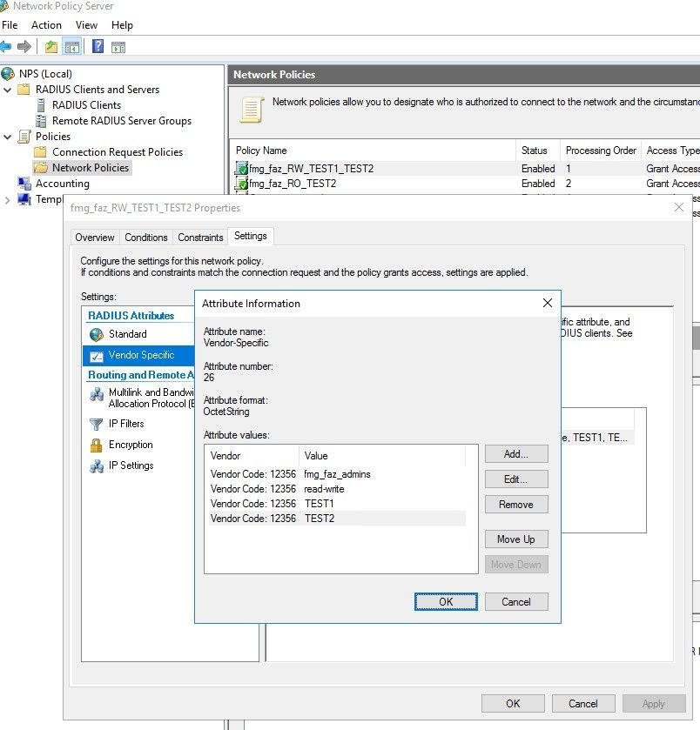
Task: Click the Add... button for attribute values
Action: coord(516,454)
